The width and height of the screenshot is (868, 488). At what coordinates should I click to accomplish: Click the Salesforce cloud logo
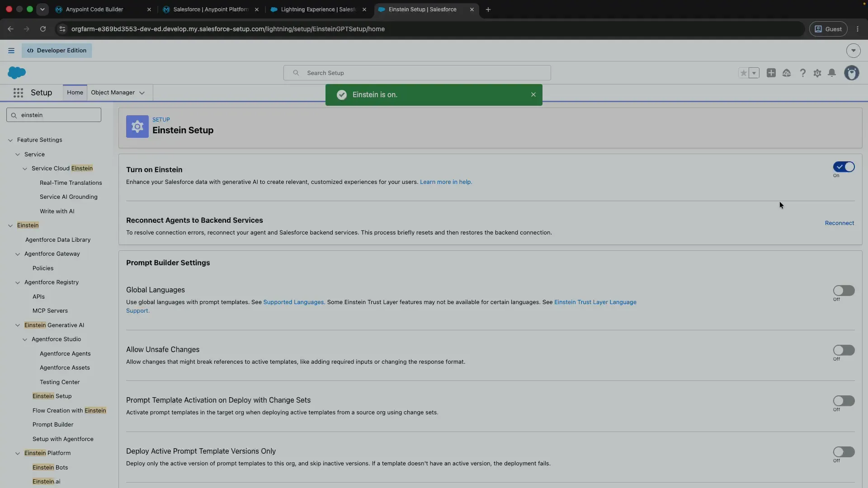[x=17, y=72]
